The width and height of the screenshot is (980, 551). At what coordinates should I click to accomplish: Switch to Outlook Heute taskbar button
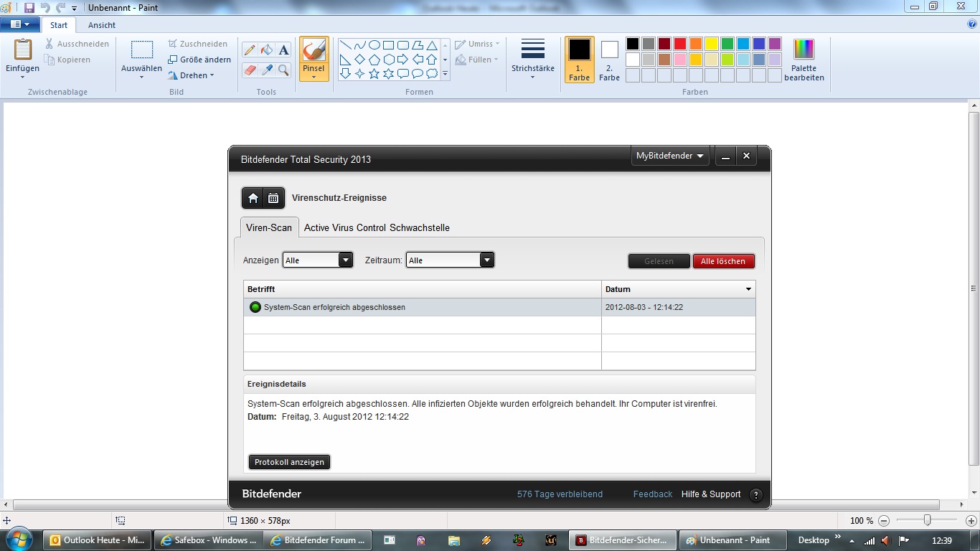(x=97, y=540)
